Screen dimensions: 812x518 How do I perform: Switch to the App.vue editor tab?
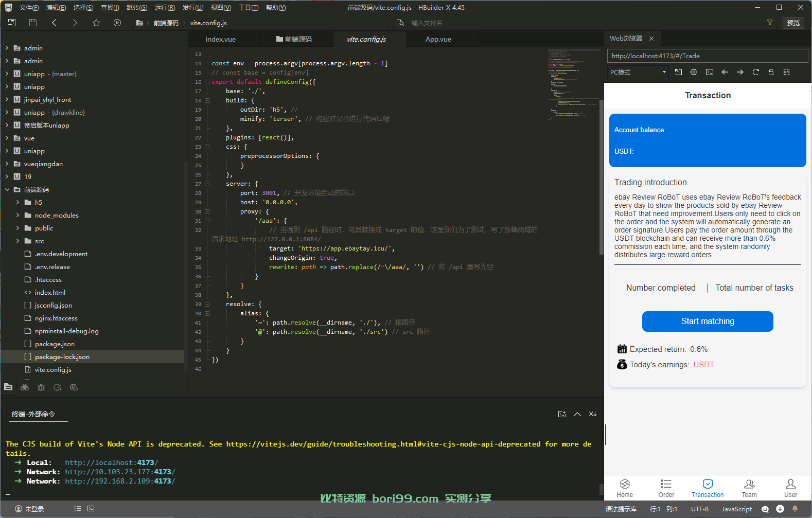(x=438, y=39)
